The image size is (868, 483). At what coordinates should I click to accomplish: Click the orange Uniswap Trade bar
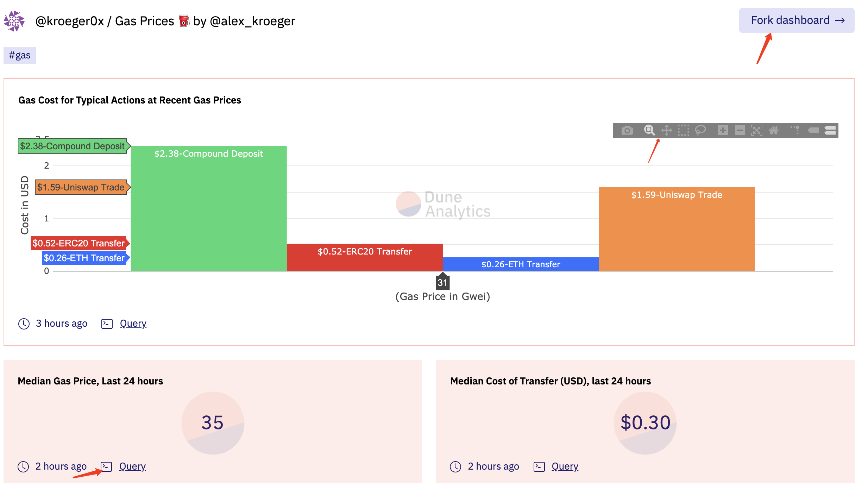coord(677,232)
